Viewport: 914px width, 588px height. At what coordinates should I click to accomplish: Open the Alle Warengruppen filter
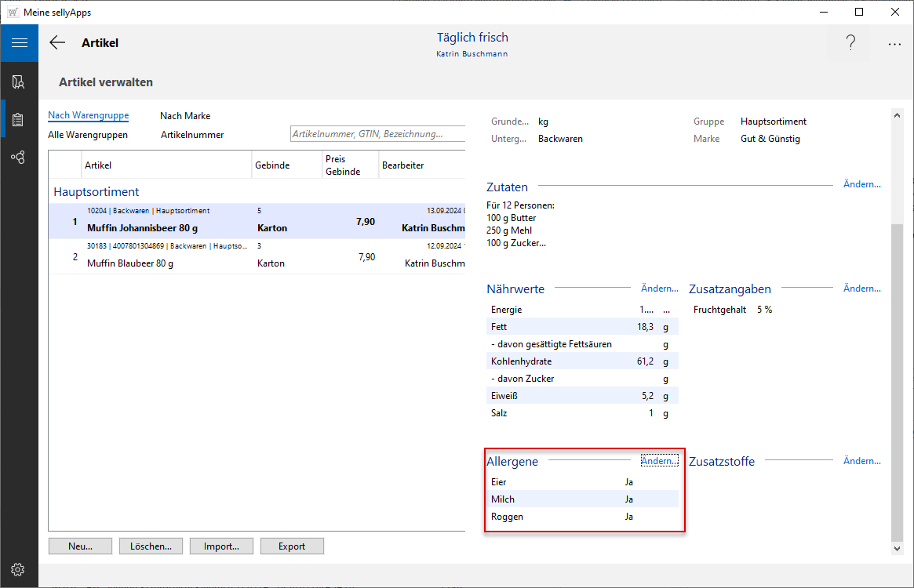88,135
